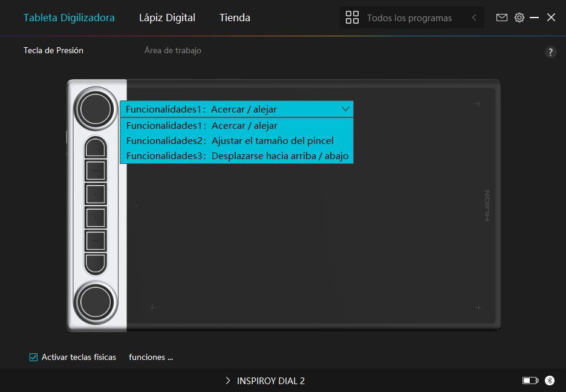Viewport: 566px width, 392px height.
Task: Switch to the Lápiz Digital tab
Action: pyautogui.click(x=167, y=18)
